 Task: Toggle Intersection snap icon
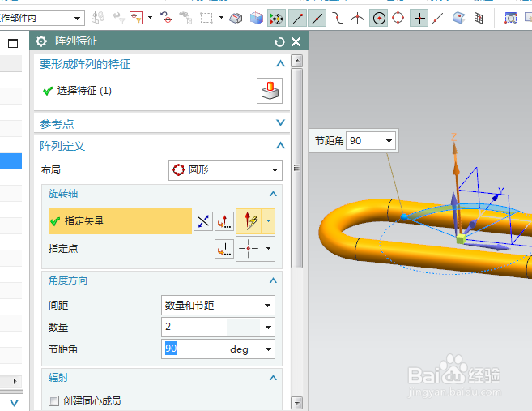click(357, 18)
